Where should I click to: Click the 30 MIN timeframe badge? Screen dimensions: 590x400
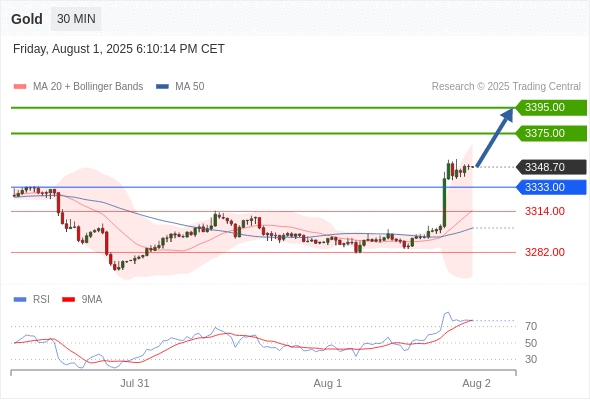click(76, 19)
